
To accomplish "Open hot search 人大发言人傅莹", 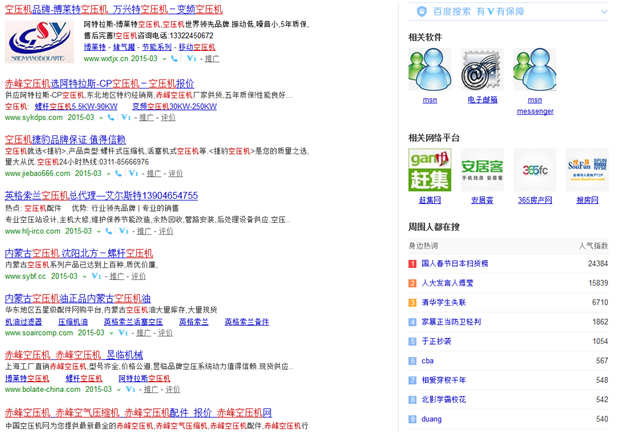I will coord(447,283).
